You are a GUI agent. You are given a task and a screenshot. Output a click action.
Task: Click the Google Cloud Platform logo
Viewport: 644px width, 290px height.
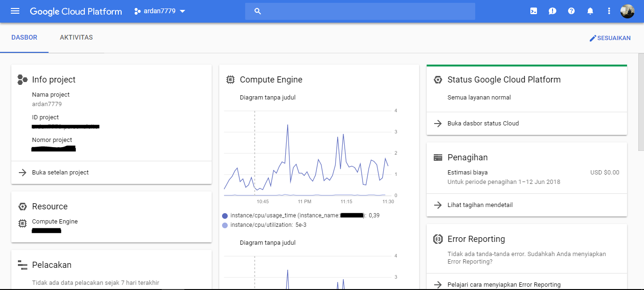click(x=75, y=11)
